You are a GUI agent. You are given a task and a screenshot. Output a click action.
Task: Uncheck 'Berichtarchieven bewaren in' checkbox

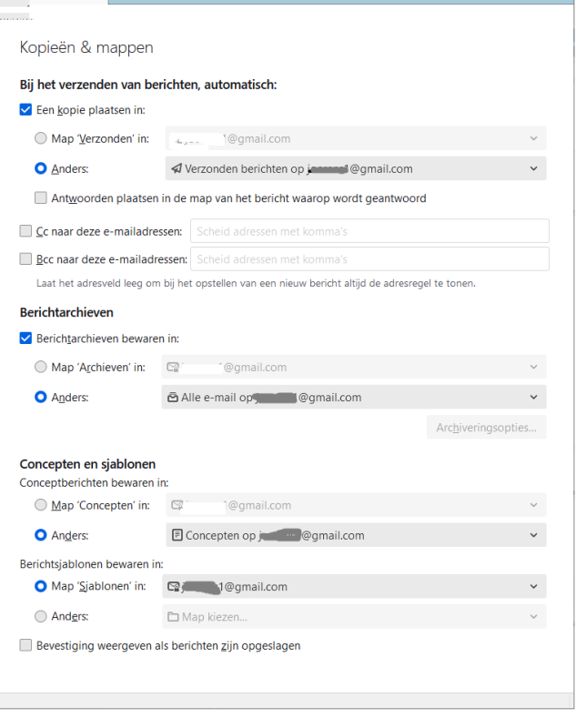point(25,339)
